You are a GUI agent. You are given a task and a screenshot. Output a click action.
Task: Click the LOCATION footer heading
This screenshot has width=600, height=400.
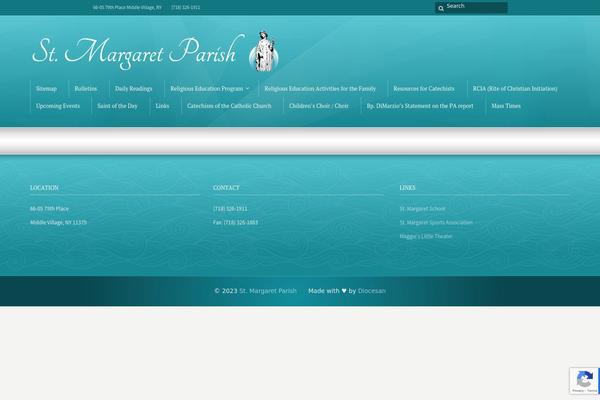point(44,188)
